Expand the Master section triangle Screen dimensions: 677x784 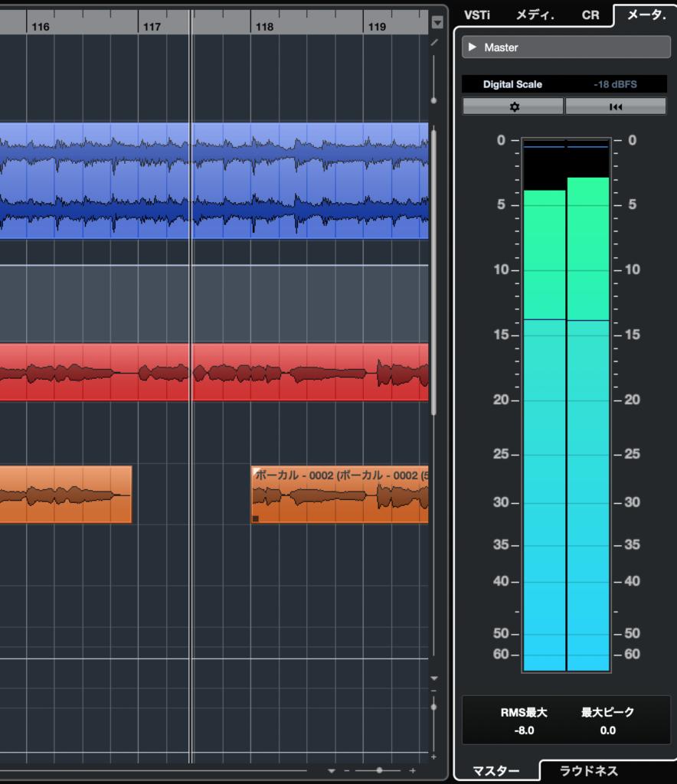[473, 47]
